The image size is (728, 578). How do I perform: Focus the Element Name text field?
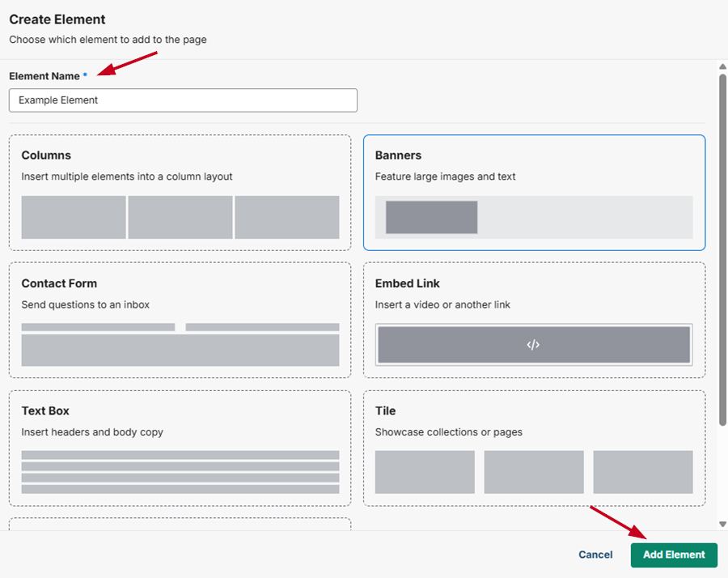coord(183,100)
